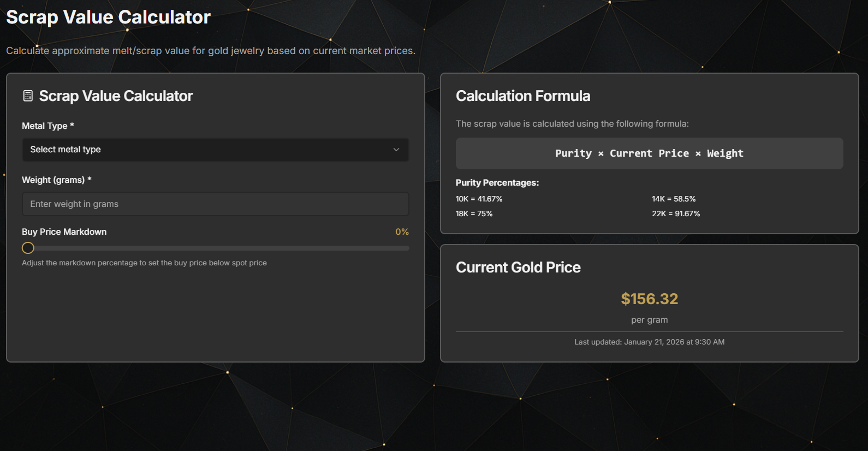
Task: Click the Current Gold Price heading
Action: [518, 268]
